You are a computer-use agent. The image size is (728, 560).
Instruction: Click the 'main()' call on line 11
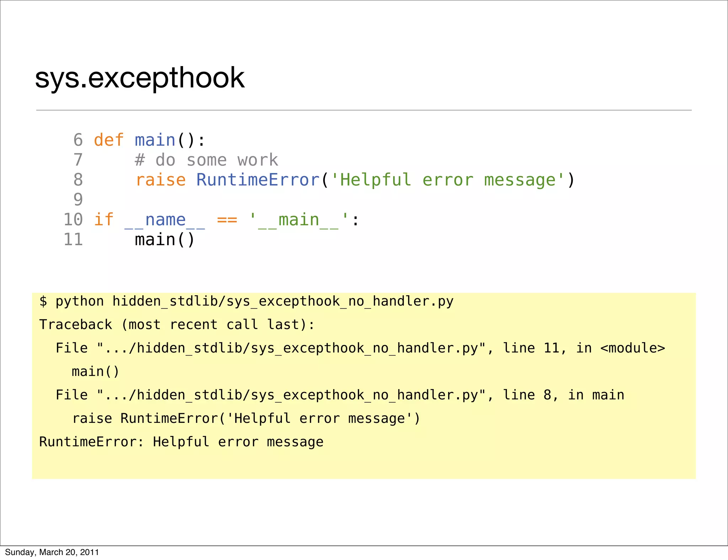click(165, 240)
